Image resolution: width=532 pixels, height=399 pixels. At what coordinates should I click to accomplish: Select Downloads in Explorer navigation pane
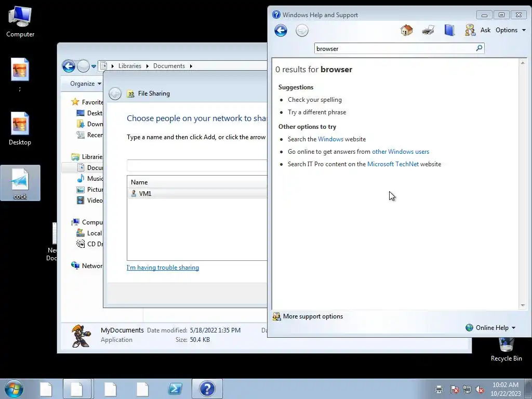(x=89, y=124)
